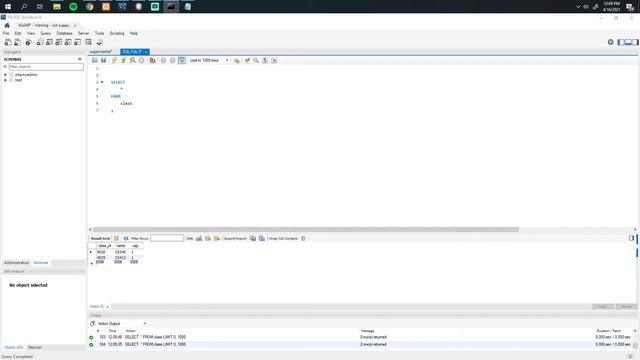Click the Filter Rows input field

[x=167, y=238]
